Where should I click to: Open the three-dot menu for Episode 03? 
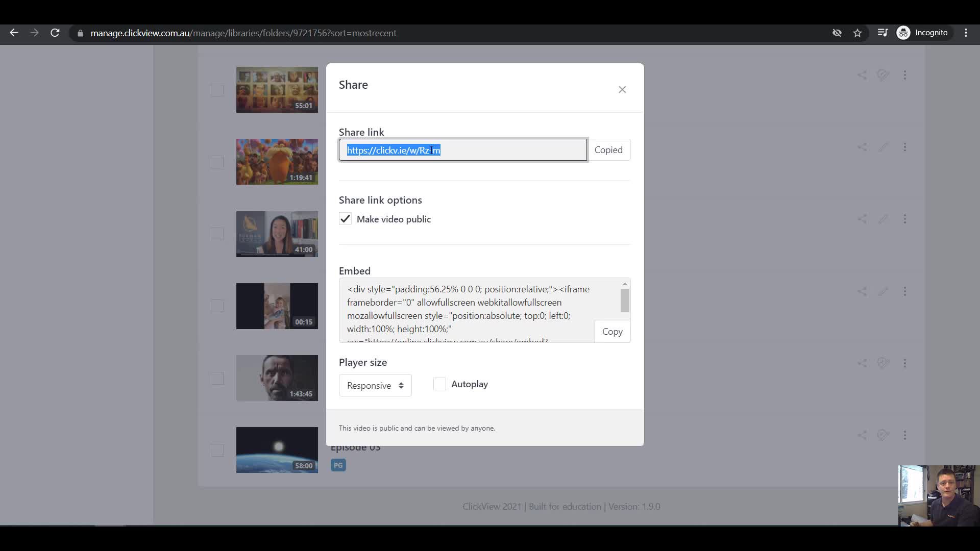pos(905,435)
